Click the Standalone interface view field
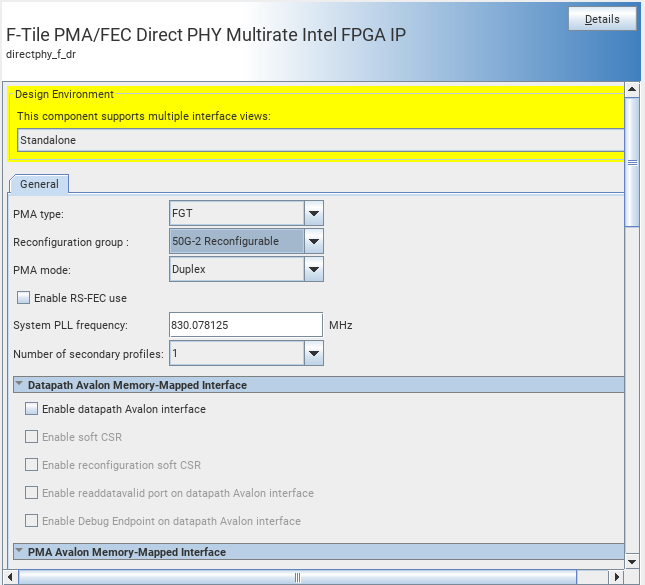 coord(320,140)
